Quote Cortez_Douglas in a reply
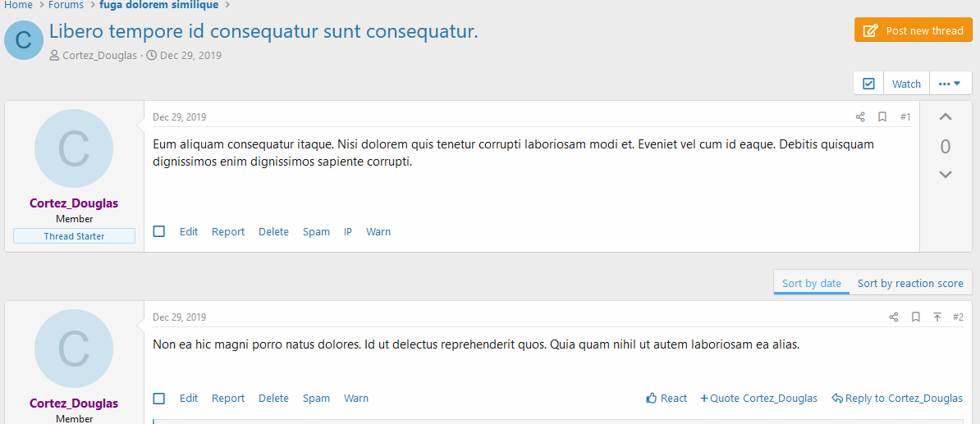Screen dimensions: 980x424 pos(758,399)
